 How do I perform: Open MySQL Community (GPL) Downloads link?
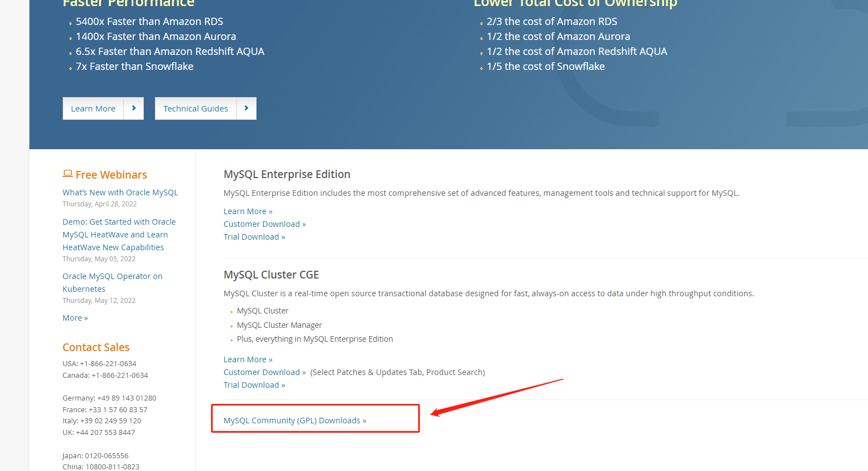click(295, 421)
